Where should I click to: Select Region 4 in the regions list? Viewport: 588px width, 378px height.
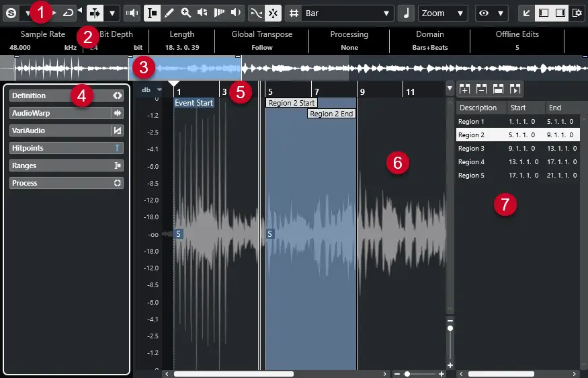coord(518,162)
